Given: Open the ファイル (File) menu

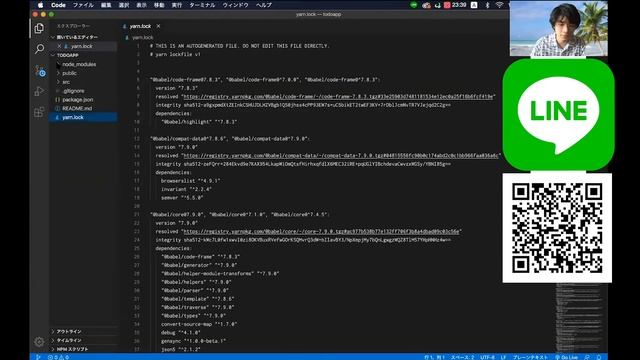Looking at the screenshot, I should tap(83, 5).
